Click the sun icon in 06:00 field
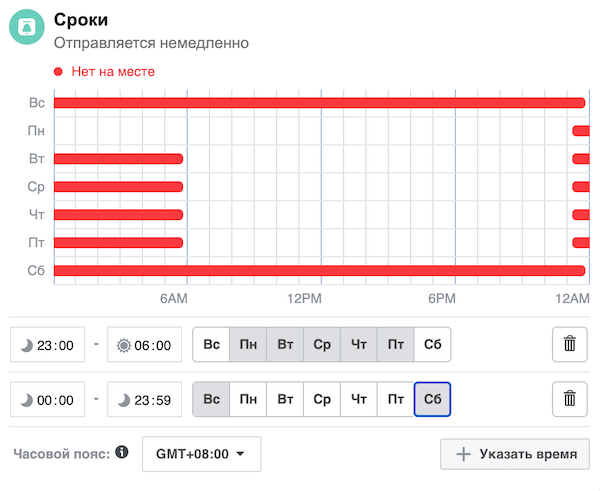 point(124,345)
